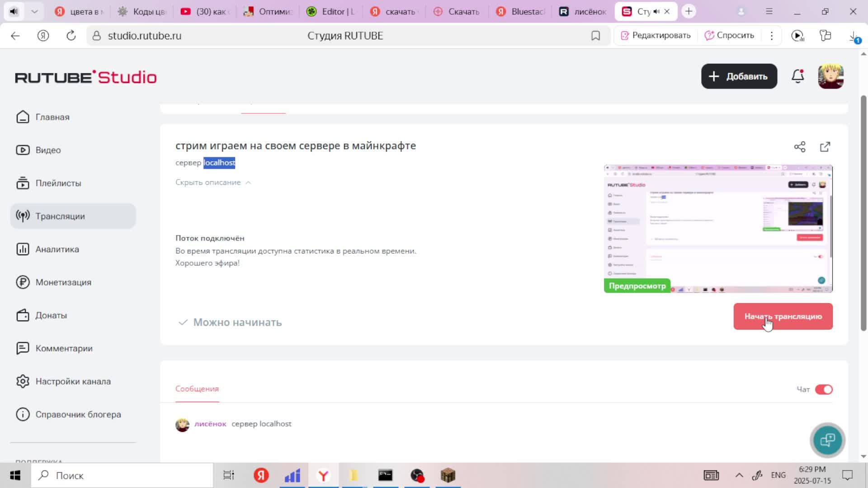Image resolution: width=868 pixels, height=488 pixels.
Task: Click the лисёнок username in chat
Action: pos(210,424)
